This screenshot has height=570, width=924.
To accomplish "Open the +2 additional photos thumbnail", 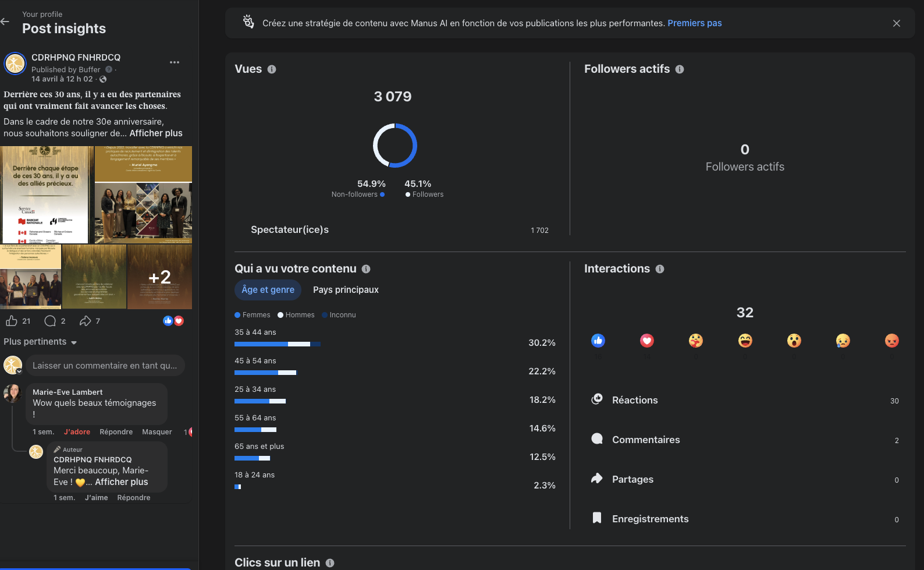I will click(159, 277).
